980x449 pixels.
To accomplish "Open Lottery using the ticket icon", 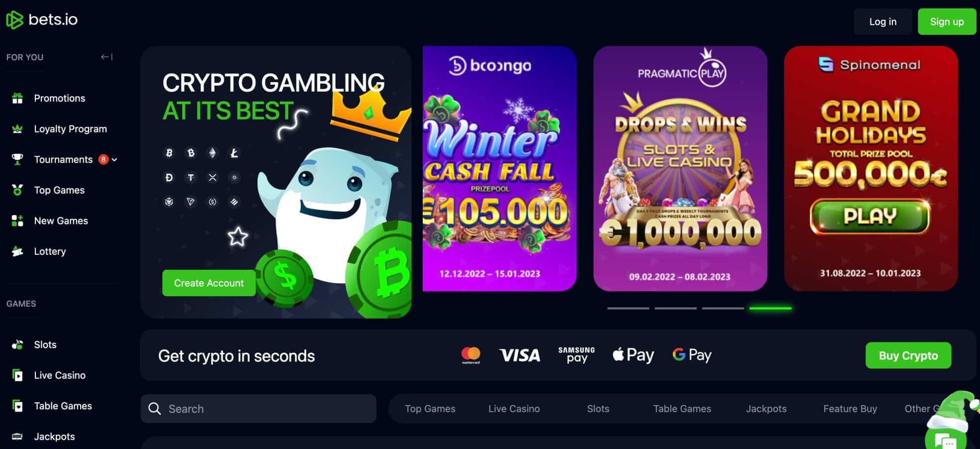I will click(17, 251).
